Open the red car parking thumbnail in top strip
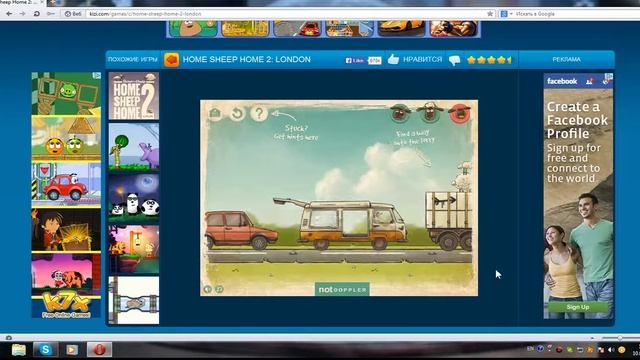This screenshot has width=640, height=360. 297,29
